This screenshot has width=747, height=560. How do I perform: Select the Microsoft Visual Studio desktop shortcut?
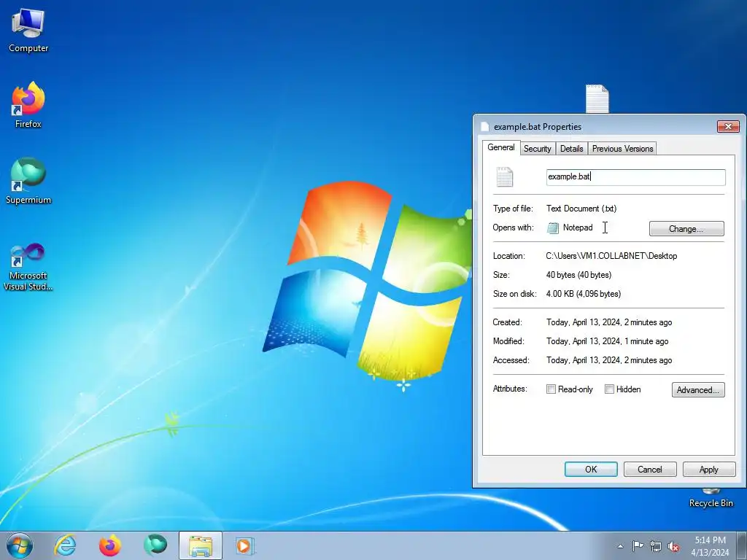[x=28, y=267]
